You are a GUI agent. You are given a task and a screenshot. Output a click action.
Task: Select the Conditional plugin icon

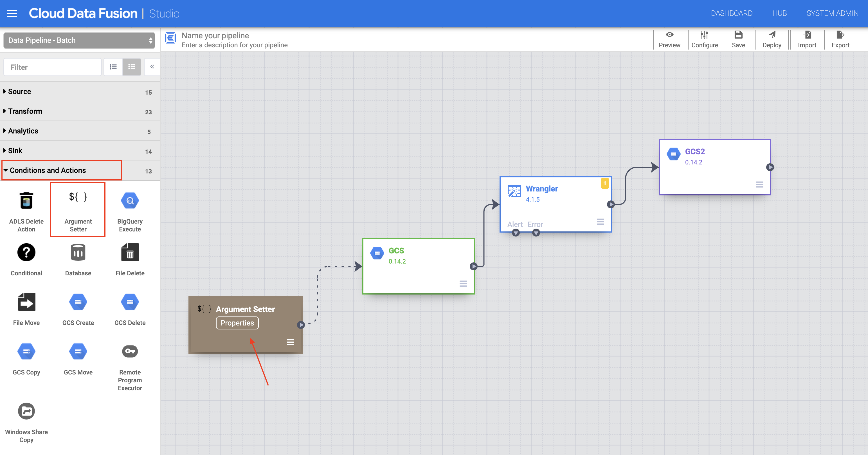[26, 252]
